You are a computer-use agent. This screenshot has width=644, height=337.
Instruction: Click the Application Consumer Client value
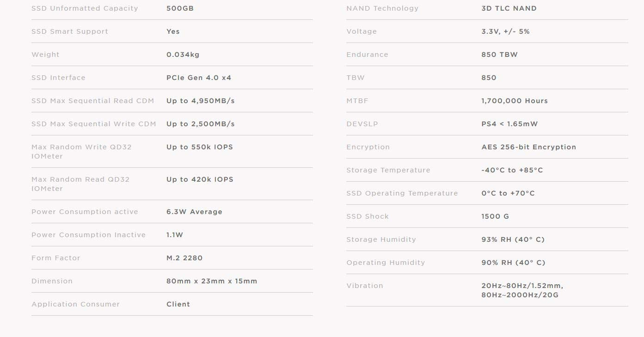click(178, 304)
